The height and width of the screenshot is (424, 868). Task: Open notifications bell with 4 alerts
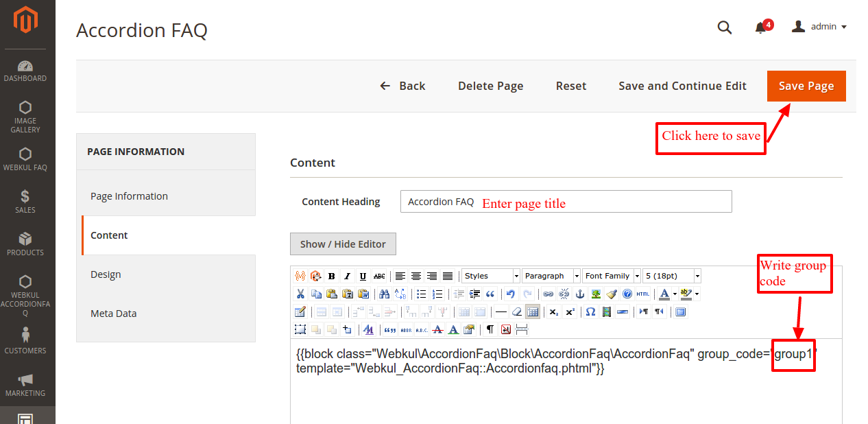pos(762,27)
